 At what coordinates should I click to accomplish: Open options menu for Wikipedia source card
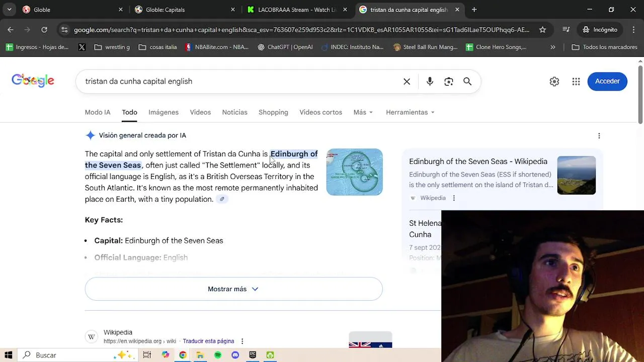(454, 198)
